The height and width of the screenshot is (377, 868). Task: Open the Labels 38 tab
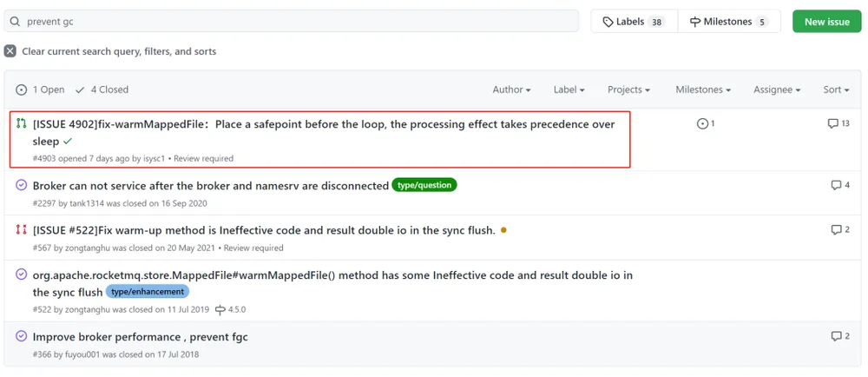pos(634,22)
